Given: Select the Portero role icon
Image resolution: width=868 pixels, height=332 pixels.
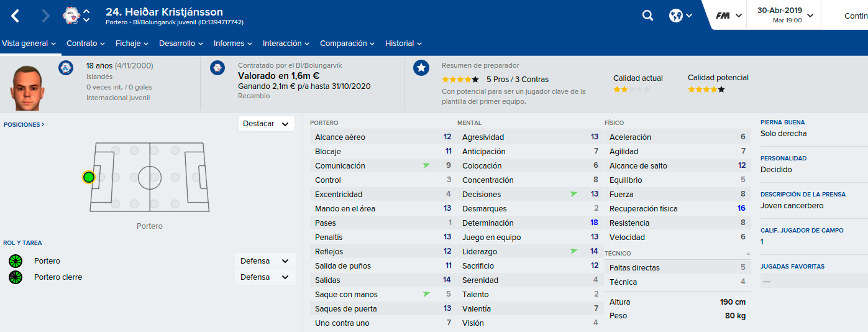Looking at the screenshot, I should click(x=16, y=261).
